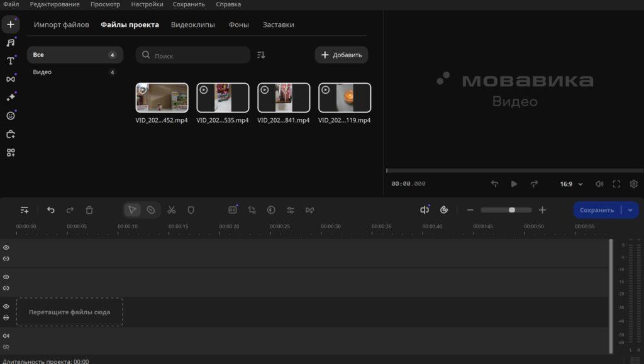The width and height of the screenshot is (644, 364).
Task: Open the Настройки menu
Action: click(147, 4)
